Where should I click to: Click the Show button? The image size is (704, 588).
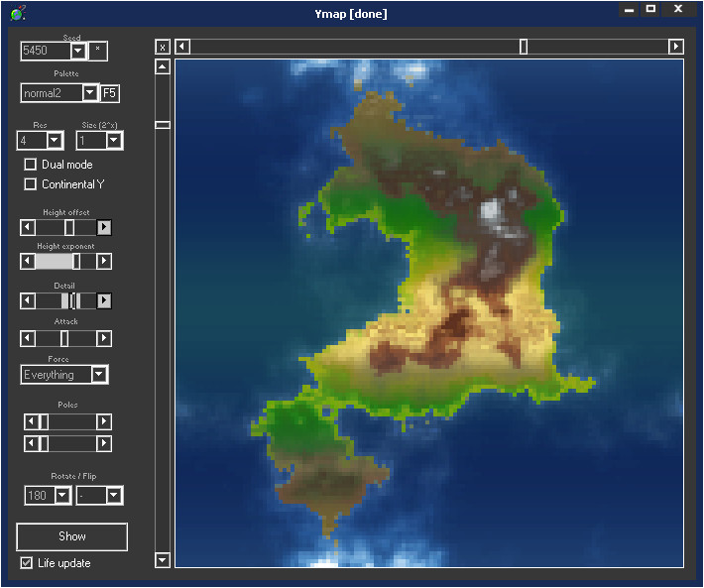pos(71,536)
